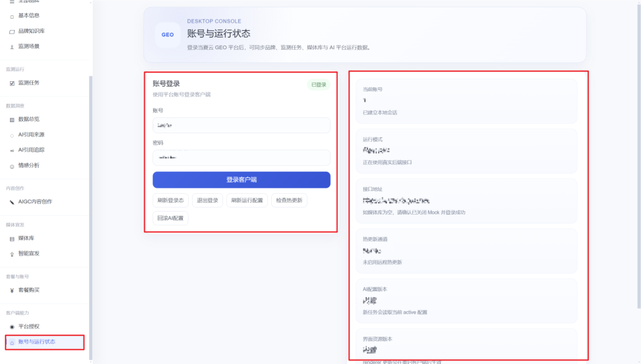Click the main page vertical scrollbar
The height and width of the screenshot is (364, 641).
pyautogui.click(x=639, y=155)
